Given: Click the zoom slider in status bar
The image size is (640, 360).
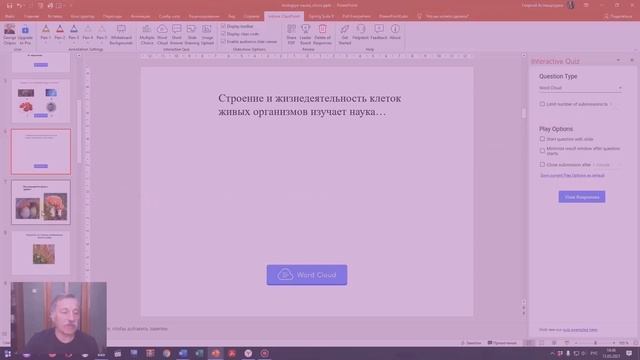Looking at the screenshot, I should (596, 343).
